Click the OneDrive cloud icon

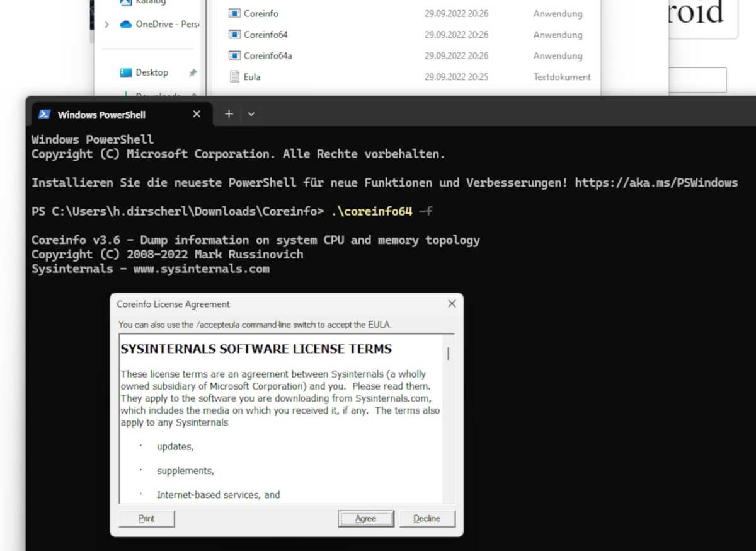125,24
